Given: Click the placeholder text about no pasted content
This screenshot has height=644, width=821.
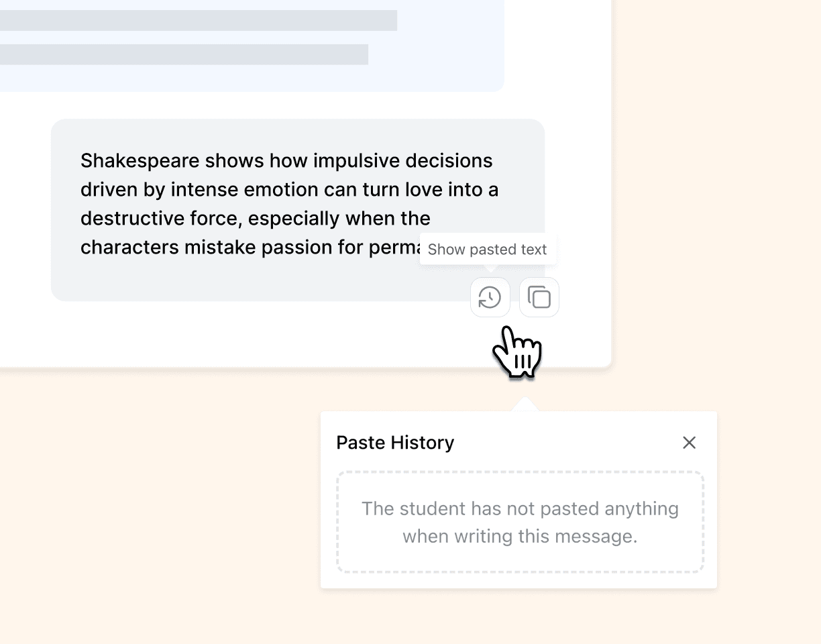Looking at the screenshot, I should coord(519,523).
